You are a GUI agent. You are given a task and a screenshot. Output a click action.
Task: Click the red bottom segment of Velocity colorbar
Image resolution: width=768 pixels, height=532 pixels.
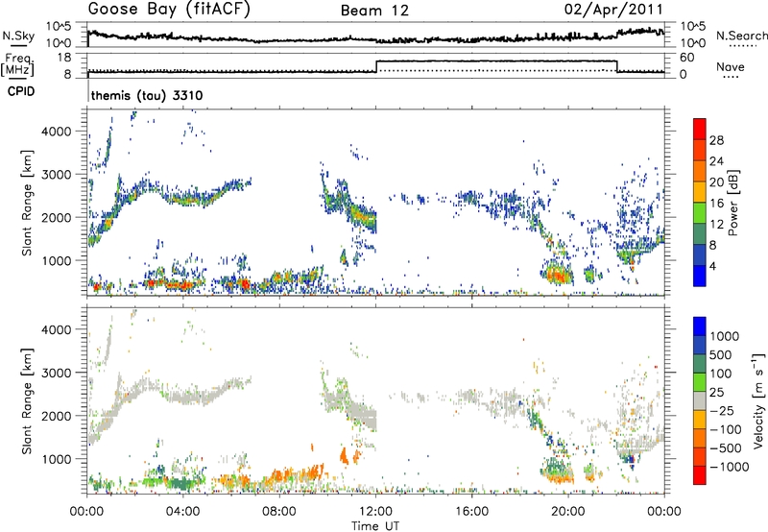click(700, 475)
